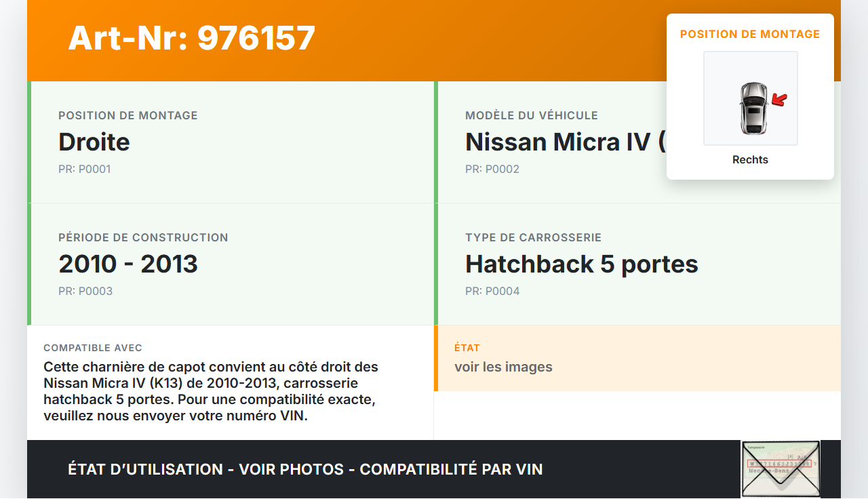Click the PR: P0004 reference code
868x499 pixels.
(492, 291)
